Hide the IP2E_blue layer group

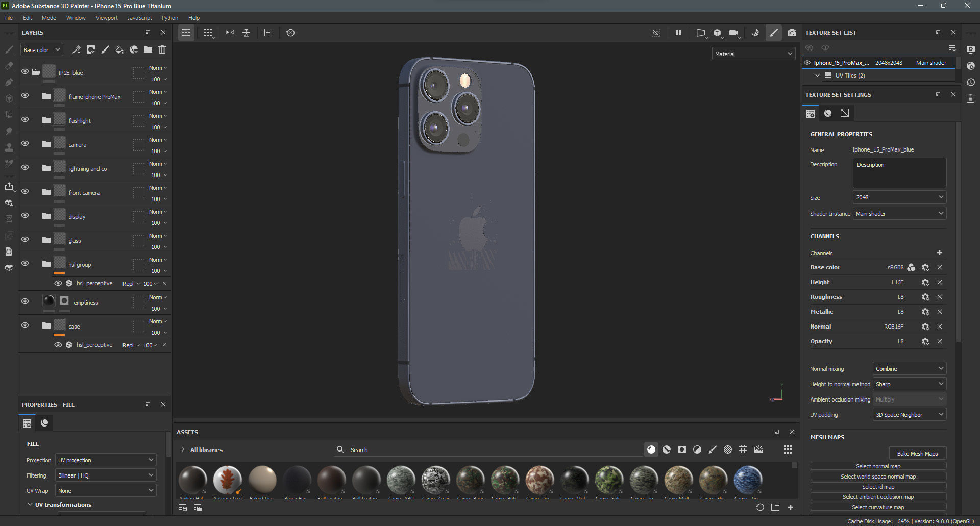(x=25, y=72)
